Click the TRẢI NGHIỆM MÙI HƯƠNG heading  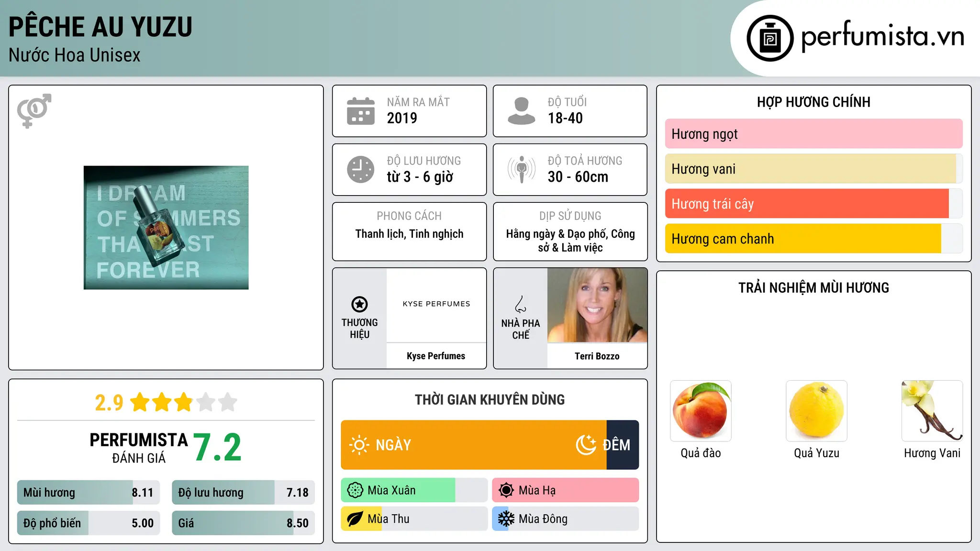813,287
